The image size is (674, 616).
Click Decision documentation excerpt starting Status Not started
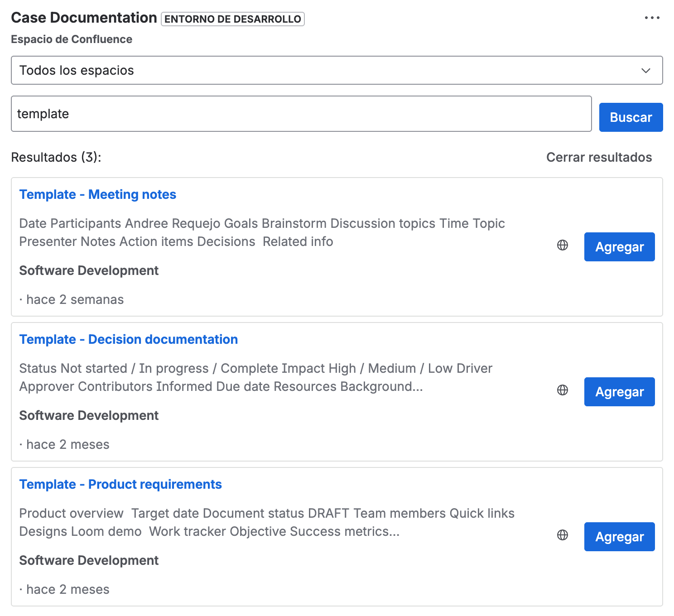coord(256,377)
